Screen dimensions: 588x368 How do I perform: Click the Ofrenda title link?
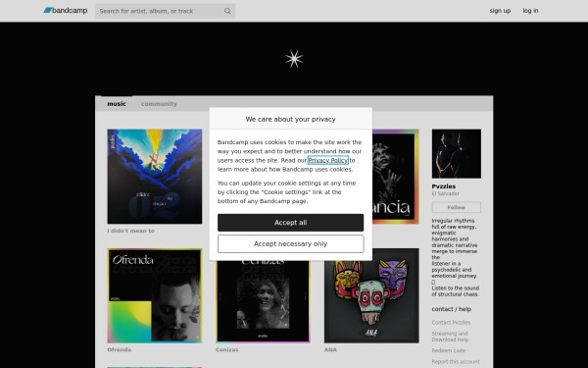(x=120, y=349)
